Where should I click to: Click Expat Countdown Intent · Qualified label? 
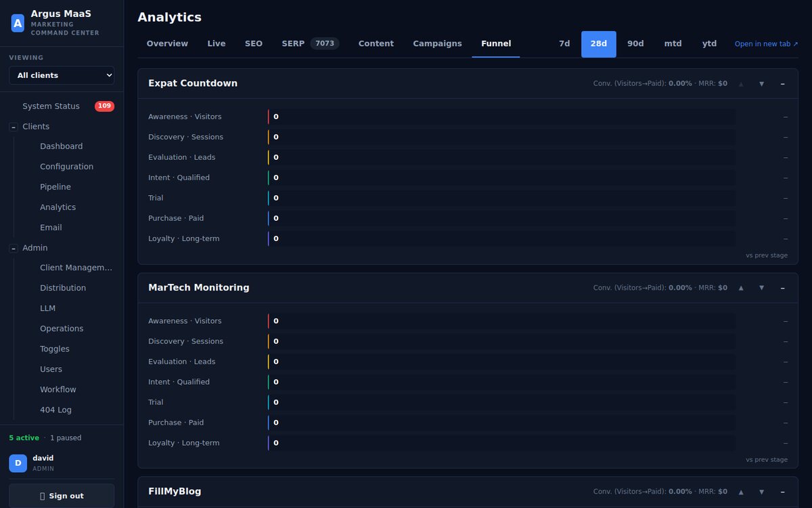[x=179, y=178]
